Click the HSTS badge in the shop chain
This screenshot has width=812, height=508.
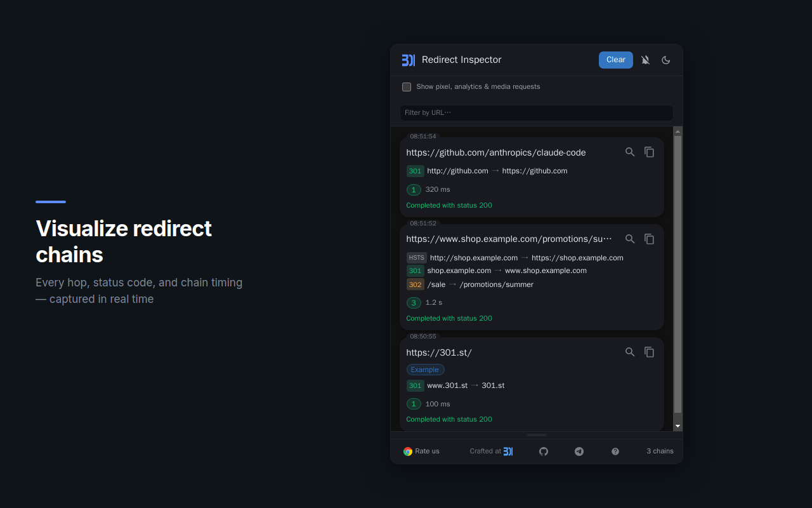pos(417,258)
